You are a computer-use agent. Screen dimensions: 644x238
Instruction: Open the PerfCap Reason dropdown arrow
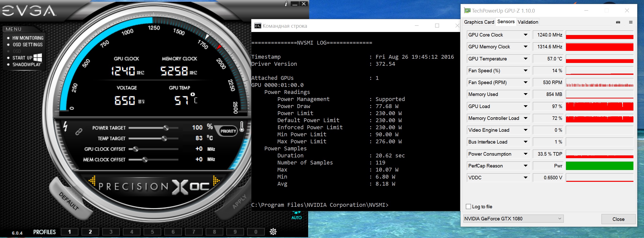(526, 166)
